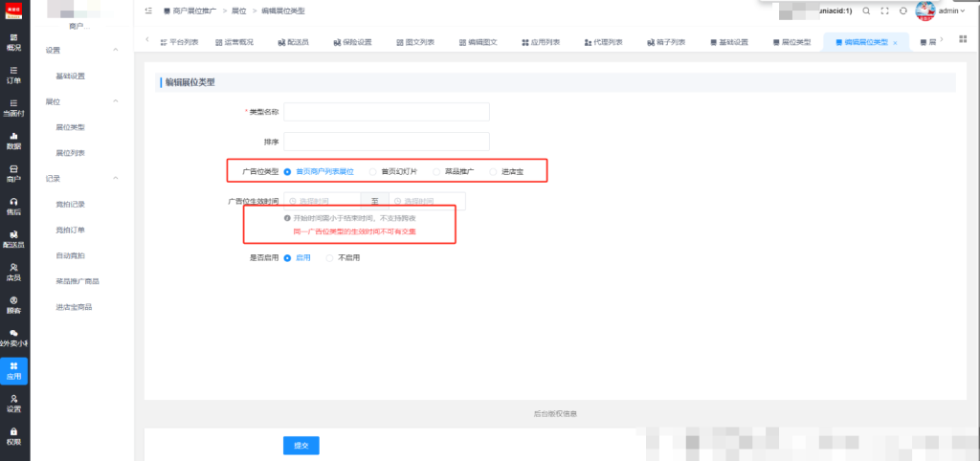
Task: Switch to the 展位类型 tab
Action: 791,42
